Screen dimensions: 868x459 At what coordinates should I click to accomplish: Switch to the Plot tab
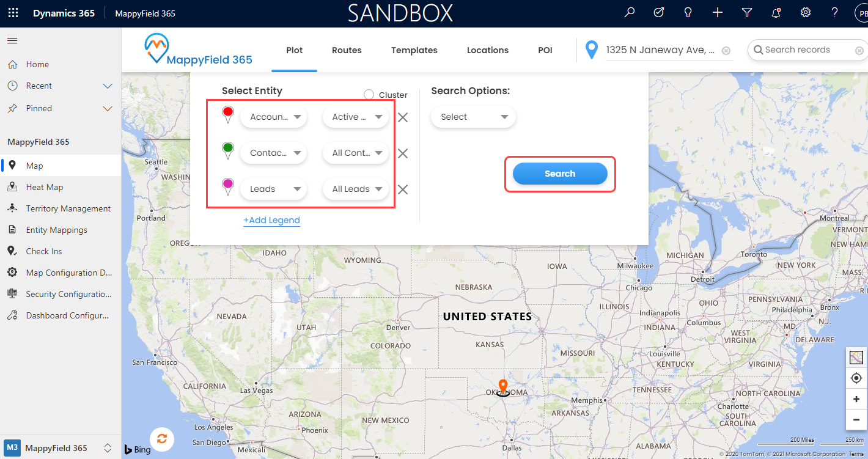[295, 50]
